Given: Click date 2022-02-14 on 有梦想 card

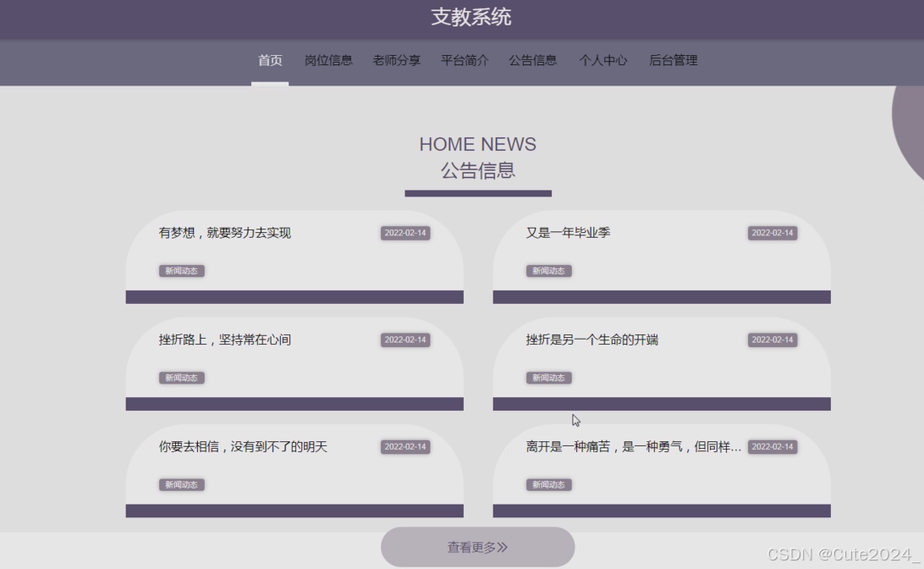Looking at the screenshot, I should [x=405, y=233].
